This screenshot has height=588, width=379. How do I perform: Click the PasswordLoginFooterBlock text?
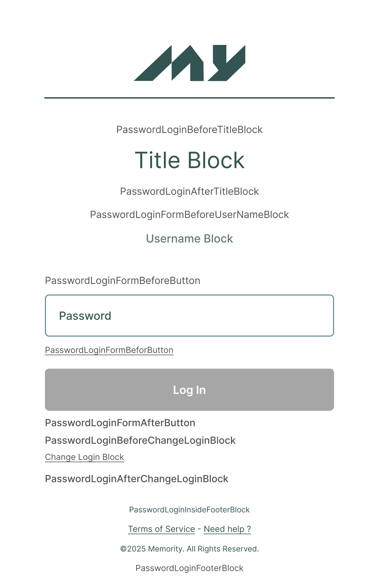189,568
